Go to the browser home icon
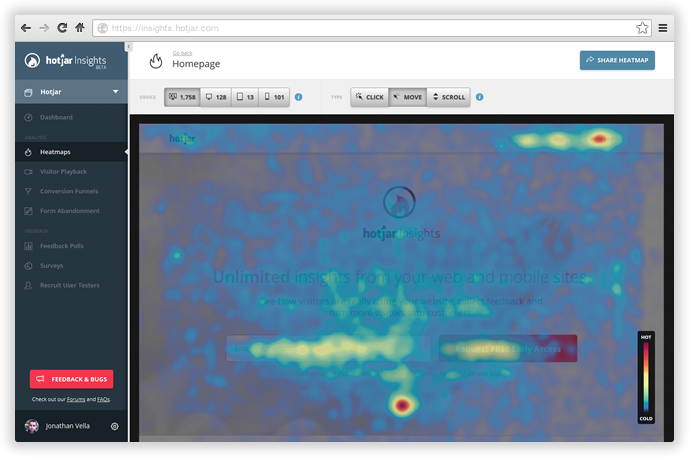The height and width of the screenshot is (457, 689). (80, 28)
